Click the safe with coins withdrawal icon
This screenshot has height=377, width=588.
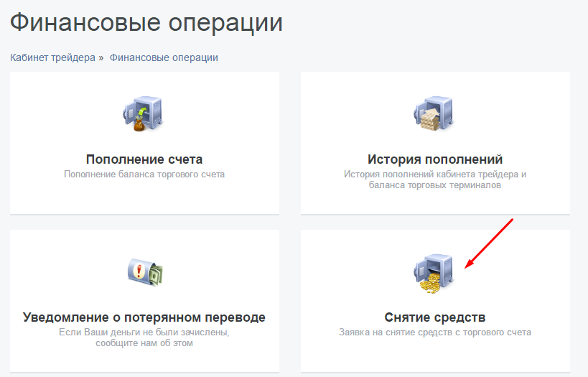click(434, 274)
